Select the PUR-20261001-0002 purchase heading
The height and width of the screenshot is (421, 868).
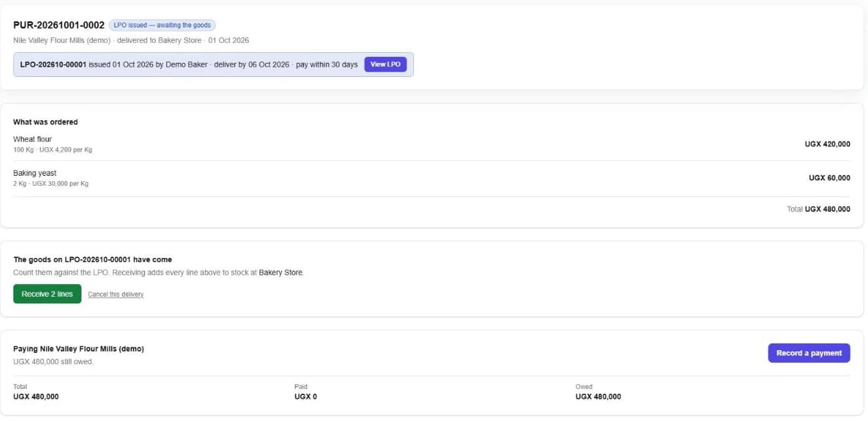[59, 25]
